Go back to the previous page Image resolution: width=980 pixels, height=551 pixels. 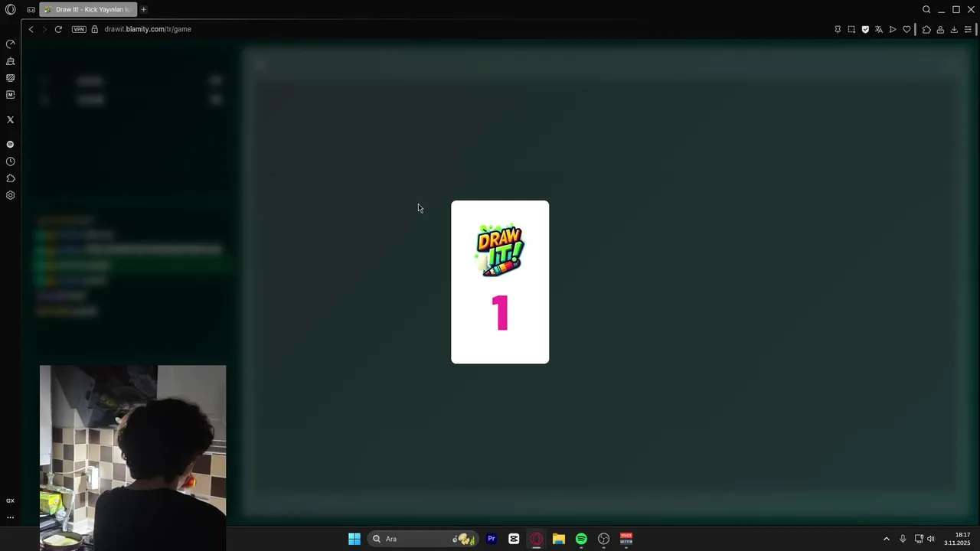pyautogui.click(x=31, y=29)
